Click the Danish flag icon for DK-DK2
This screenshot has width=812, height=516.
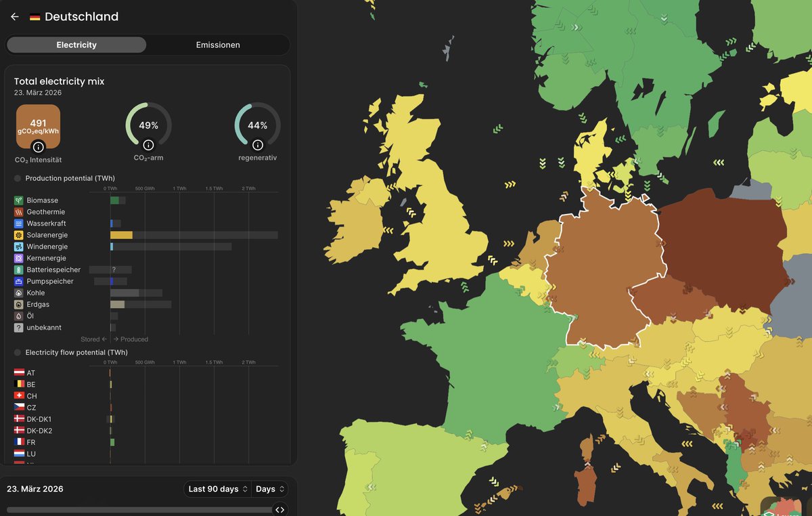tap(19, 431)
